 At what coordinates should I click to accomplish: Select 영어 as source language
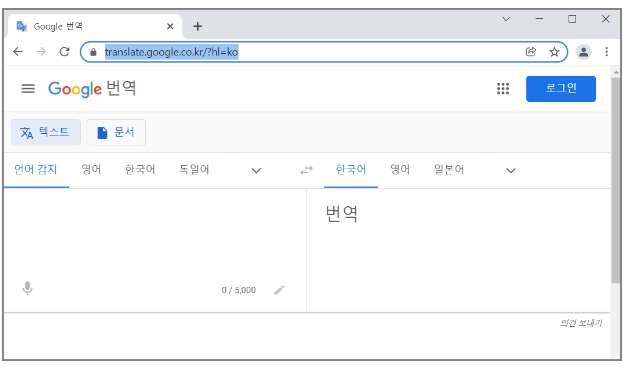tap(91, 169)
